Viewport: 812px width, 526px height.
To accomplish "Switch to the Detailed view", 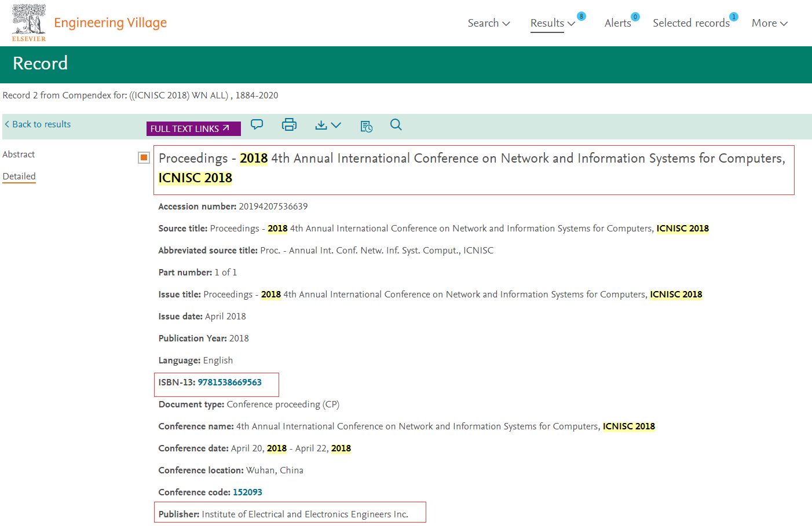I will (x=19, y=176).
